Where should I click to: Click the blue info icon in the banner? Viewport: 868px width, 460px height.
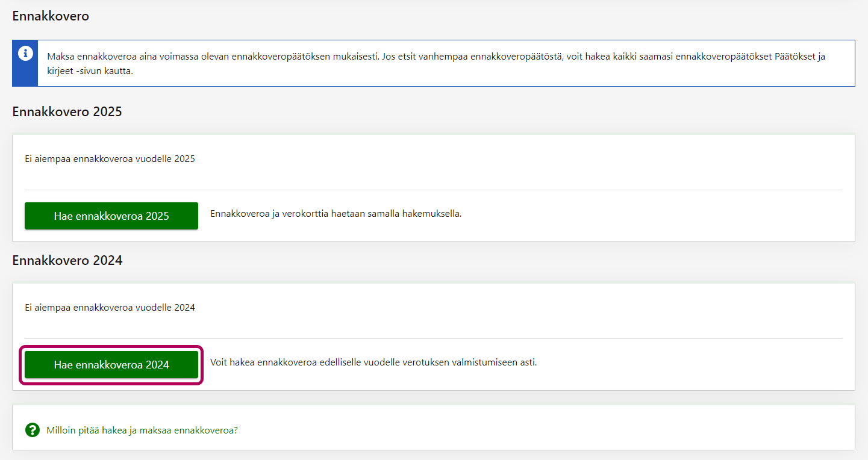(25, 54)
